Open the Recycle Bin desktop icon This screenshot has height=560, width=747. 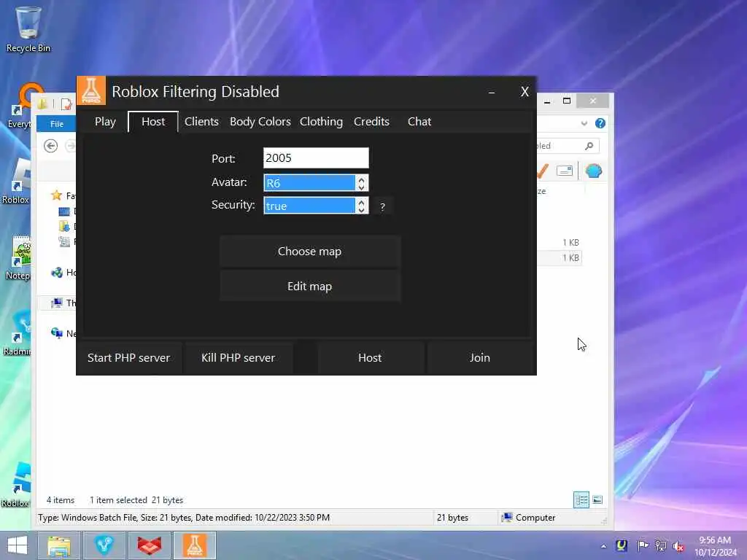28,29
